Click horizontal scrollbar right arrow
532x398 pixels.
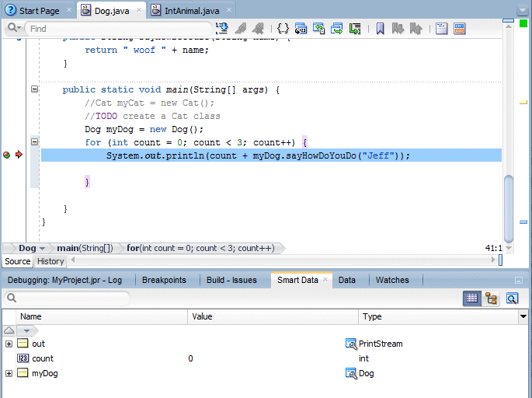pos(492,260)
